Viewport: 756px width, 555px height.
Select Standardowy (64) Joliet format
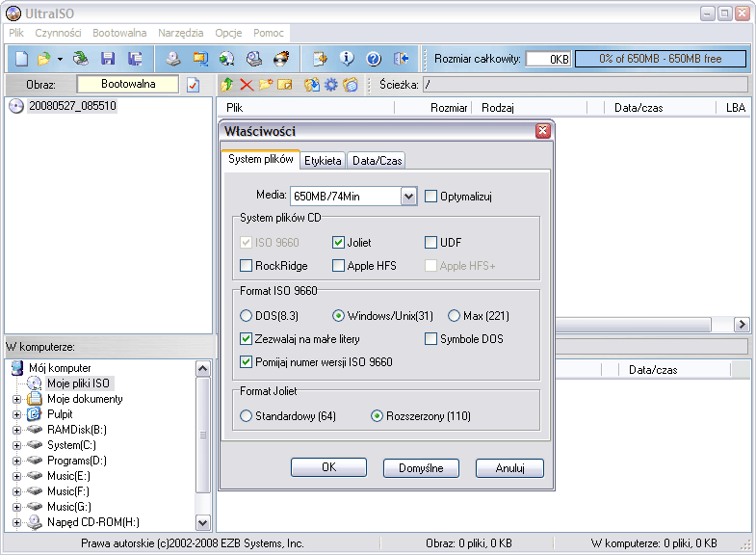246,415
